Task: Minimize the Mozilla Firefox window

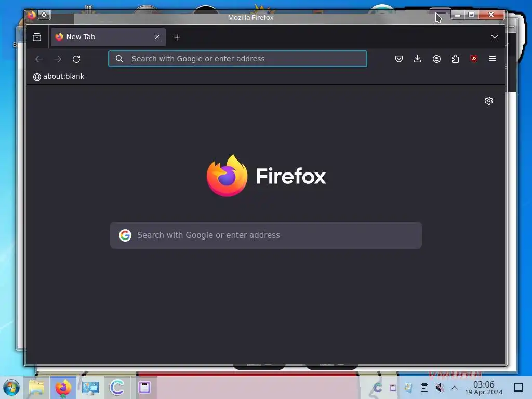Action: pyautogui.click(x=458, y=15)
